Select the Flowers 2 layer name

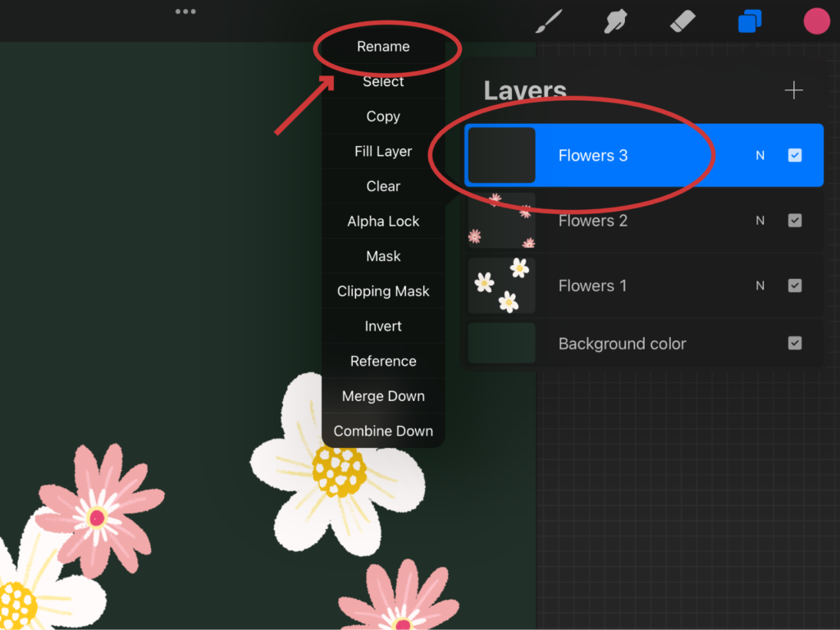pyautogui.click(x=592, y=221)
